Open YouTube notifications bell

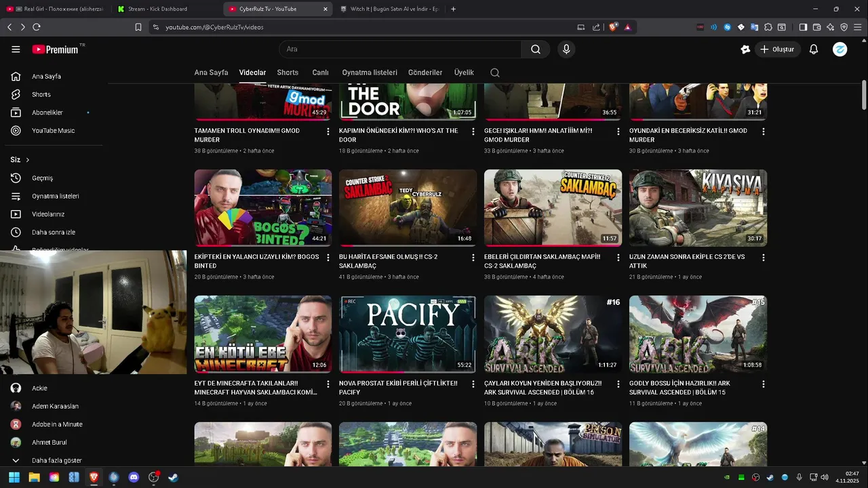(814, 49)
